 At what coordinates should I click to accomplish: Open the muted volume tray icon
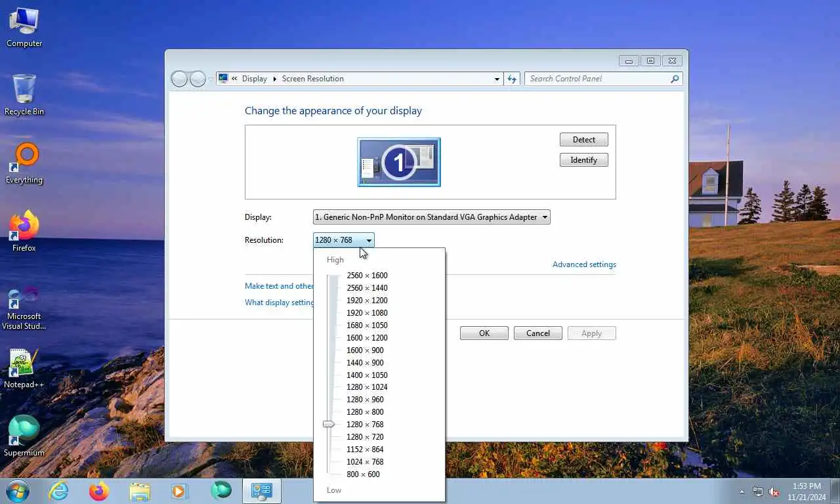point(774,492)
